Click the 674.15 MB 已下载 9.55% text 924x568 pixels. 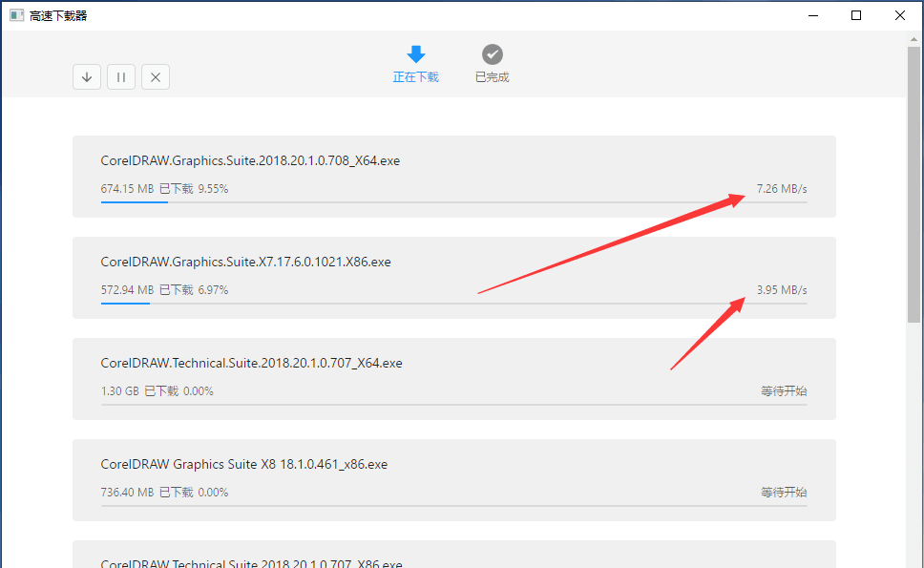pyautogui.click(x=164, y=189)
